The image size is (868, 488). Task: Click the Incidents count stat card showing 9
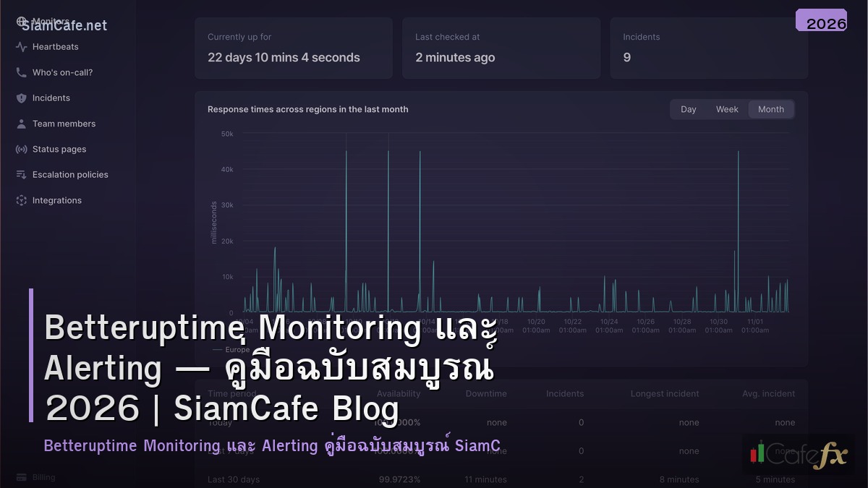(709, 48)
